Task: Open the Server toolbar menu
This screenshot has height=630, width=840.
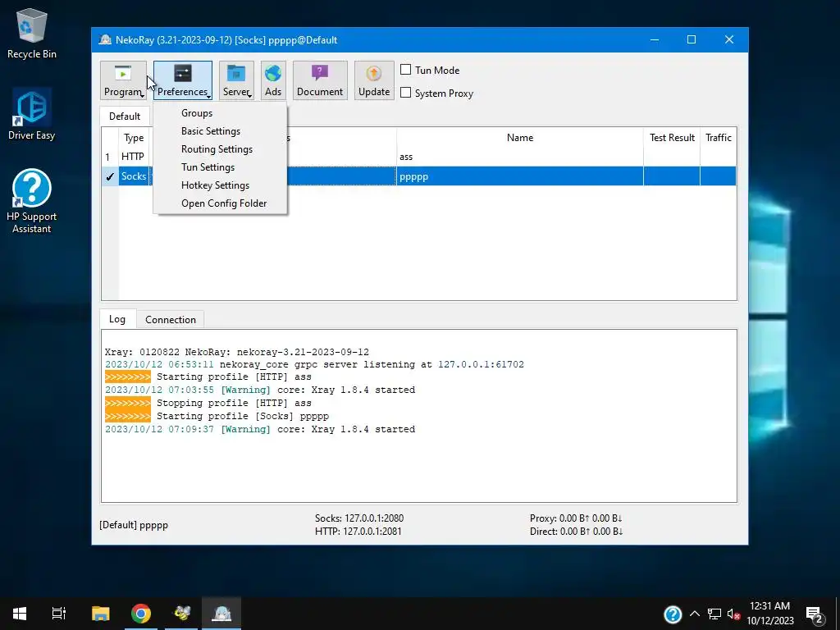Action: pyautogui.click(x=236, y=80)
